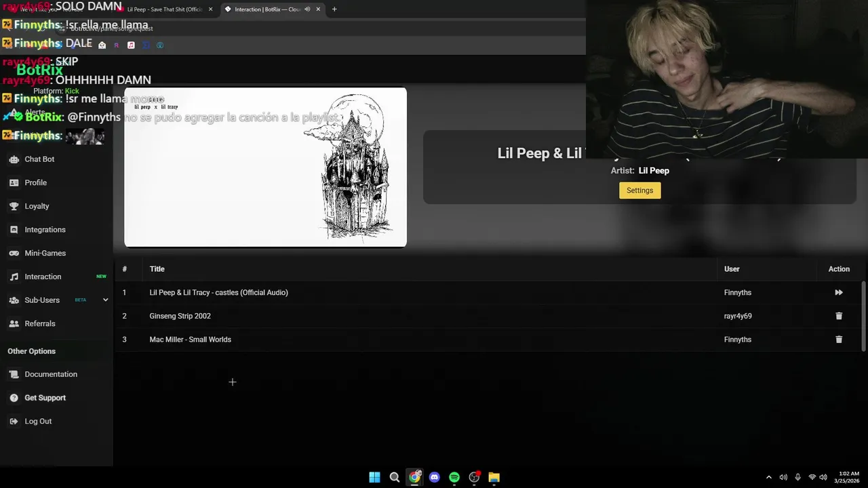
Task: Click the Chrome taskbar icon
Action: pyautogui.click(x=414, y=477)
